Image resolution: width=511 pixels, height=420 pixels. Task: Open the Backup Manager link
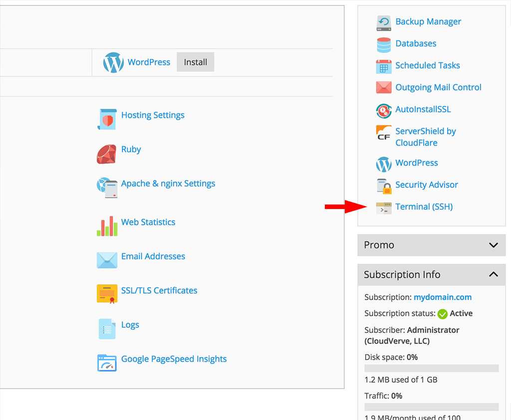428,21
